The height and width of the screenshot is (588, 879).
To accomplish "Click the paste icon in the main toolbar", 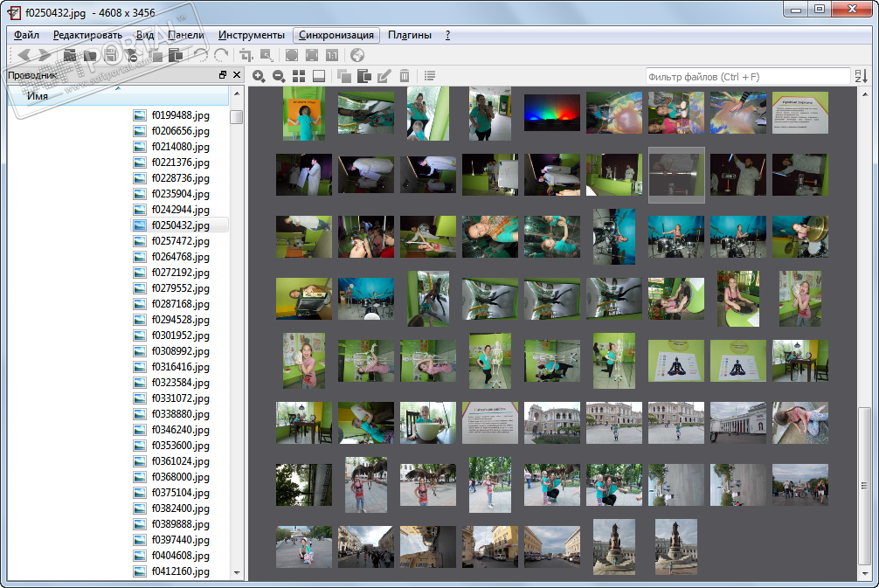I will pos(176,55).
